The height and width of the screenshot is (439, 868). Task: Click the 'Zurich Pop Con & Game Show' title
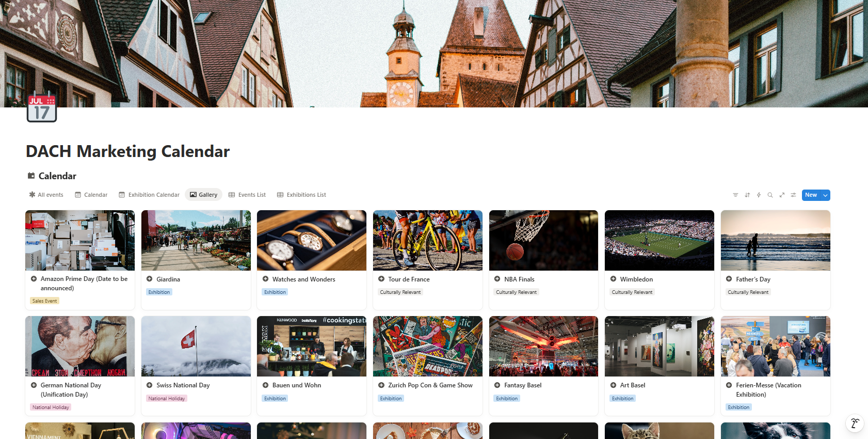[x=430, y=385]
